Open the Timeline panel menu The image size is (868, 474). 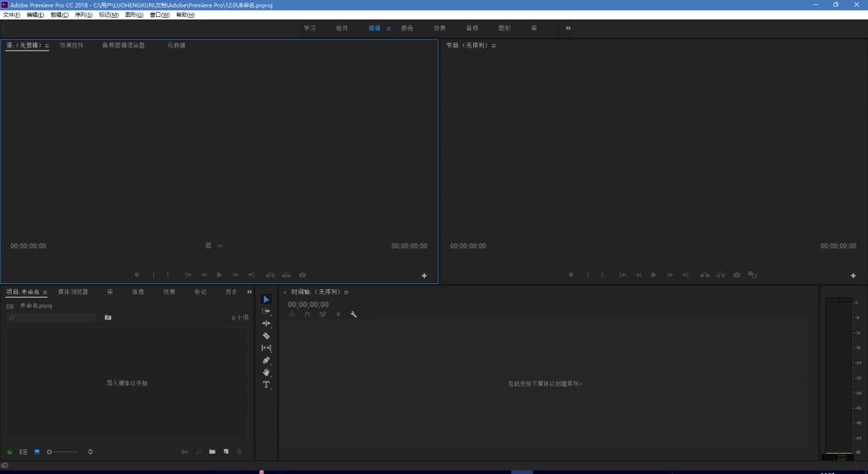coord(346,293)
